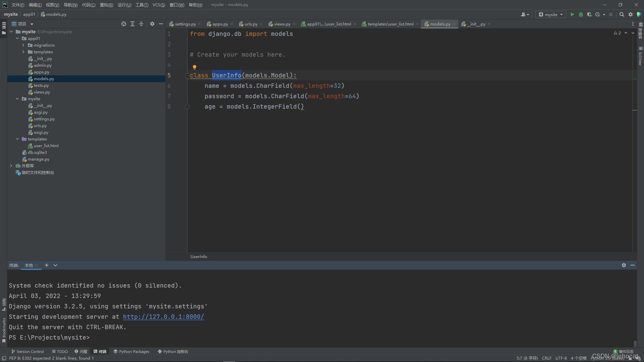Click the green Run button
Viewport: 644px width, 362px height.
point(572,14)
